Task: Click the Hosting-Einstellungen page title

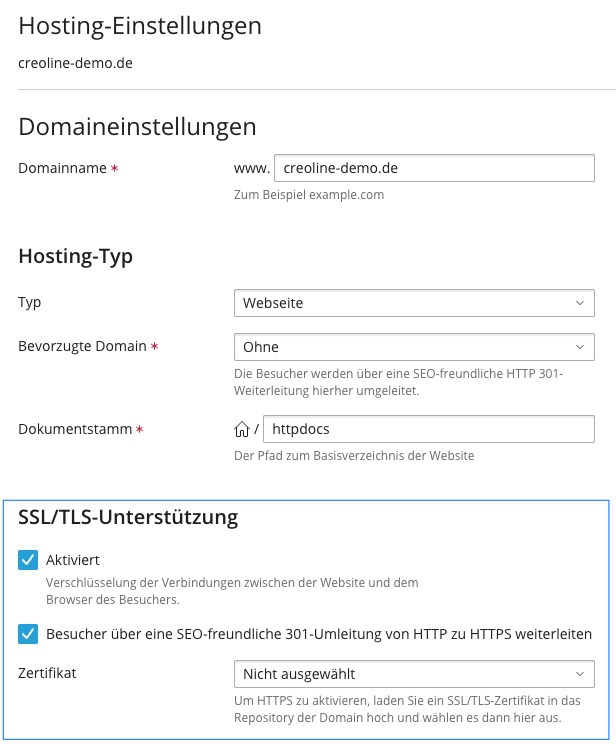Action: coord(140,26)
